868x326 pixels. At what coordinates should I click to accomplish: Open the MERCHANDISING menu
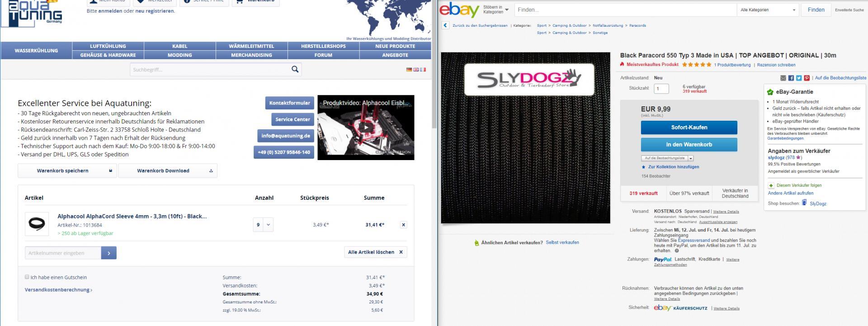(251, 55)
